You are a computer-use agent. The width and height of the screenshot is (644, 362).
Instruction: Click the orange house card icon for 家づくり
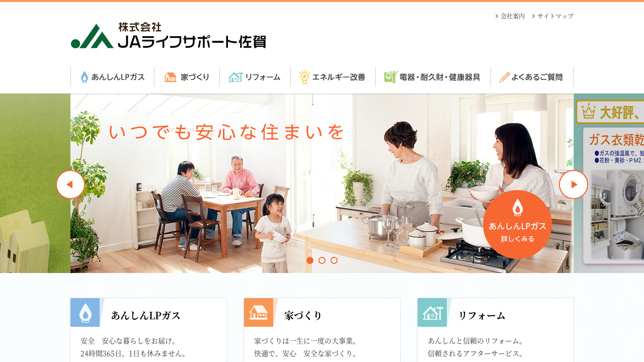[259, 312]
